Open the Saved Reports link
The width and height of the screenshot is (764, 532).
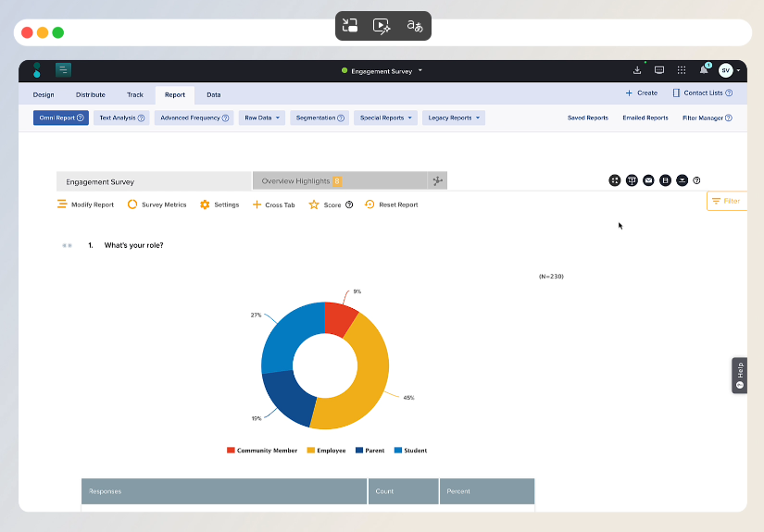pyautogui.click(x=588, y=118)
